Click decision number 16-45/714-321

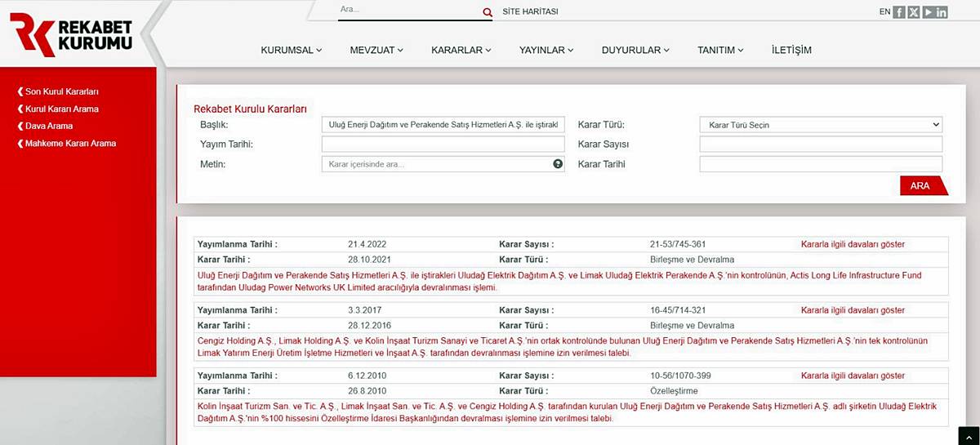pyautogui.click(x=678, y=310)
